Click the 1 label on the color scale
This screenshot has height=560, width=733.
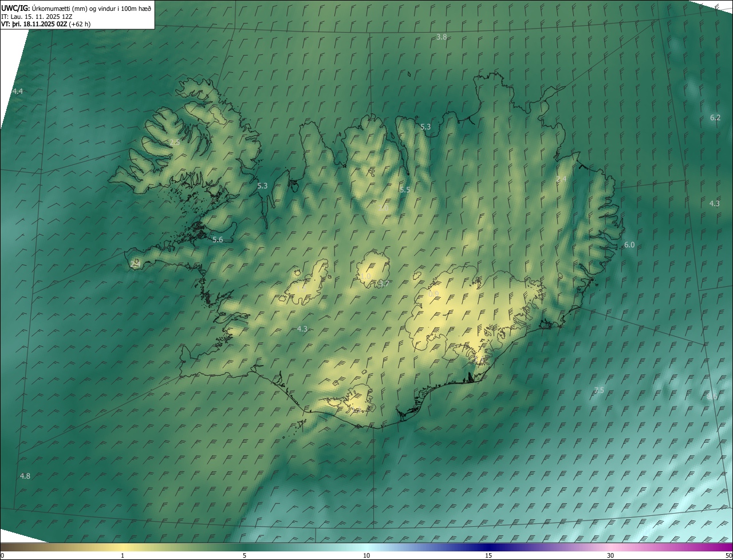[123, 555]
